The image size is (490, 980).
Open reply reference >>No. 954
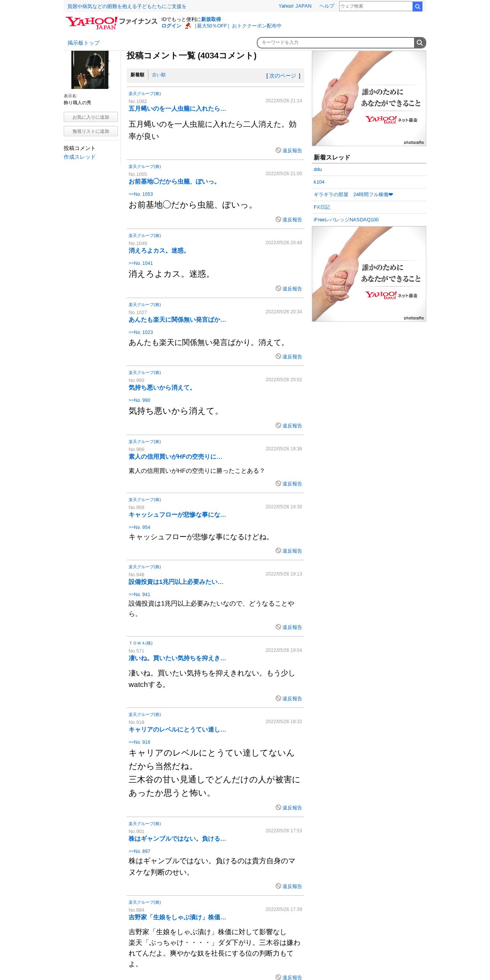pos(139,527)
